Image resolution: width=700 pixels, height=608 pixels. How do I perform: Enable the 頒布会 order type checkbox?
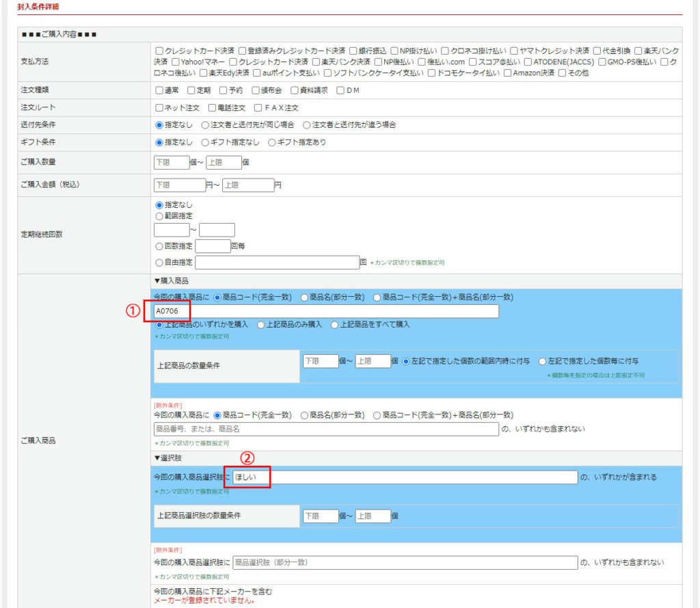click(256, 91)
